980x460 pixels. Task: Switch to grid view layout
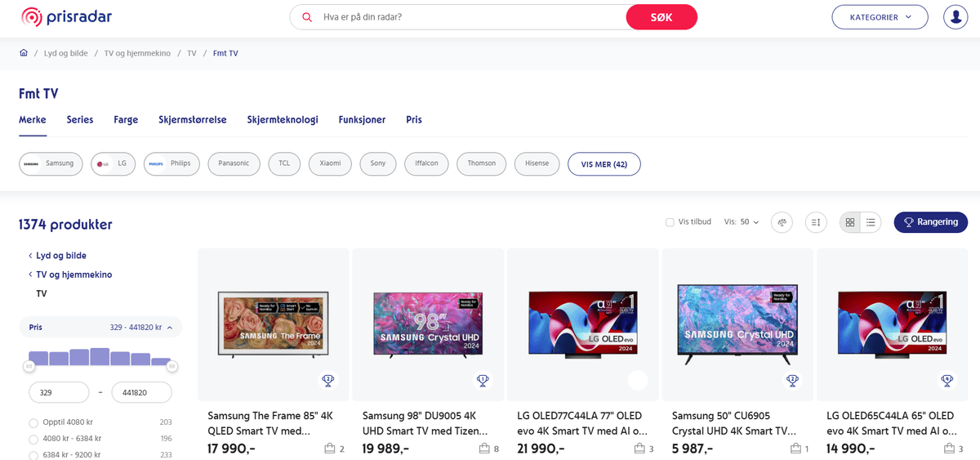(x=850, y=222)
